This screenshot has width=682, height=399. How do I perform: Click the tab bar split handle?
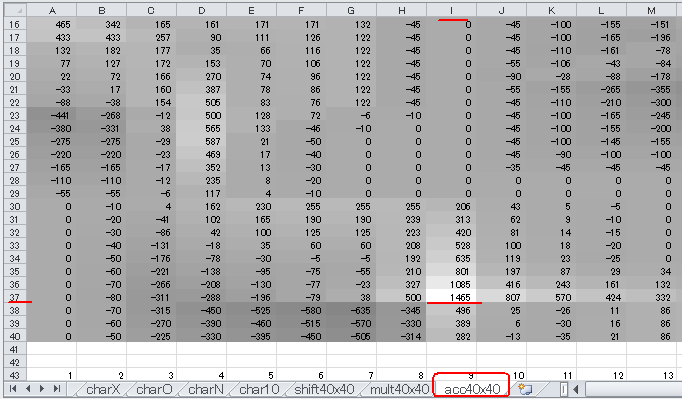563,389
